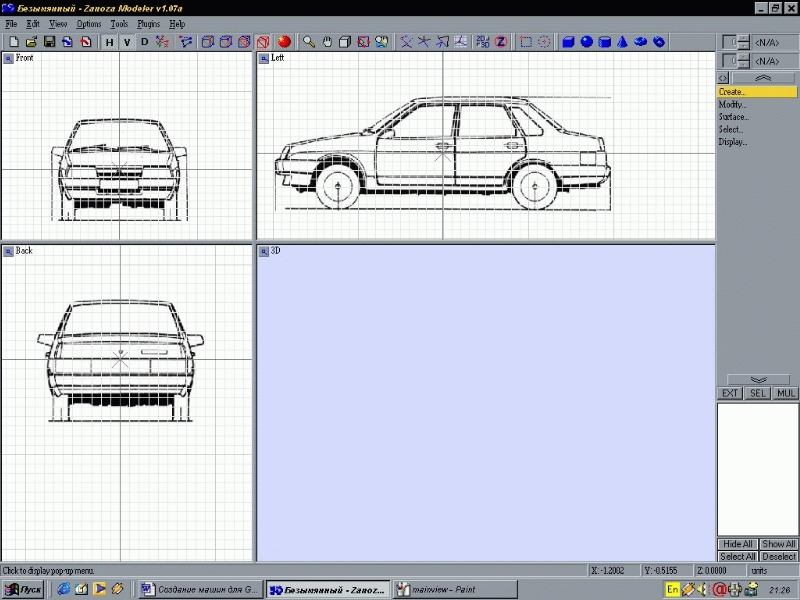Open the Front viewport pop-up menu
This screenshot has height=600, width=800.
pos(9,59)
